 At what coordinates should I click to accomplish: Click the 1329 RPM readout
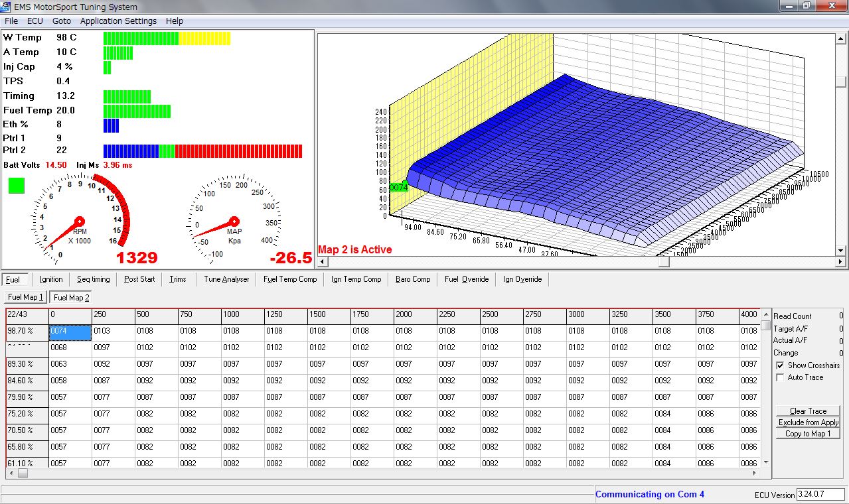pyautogui.click(x=137, y=257)
